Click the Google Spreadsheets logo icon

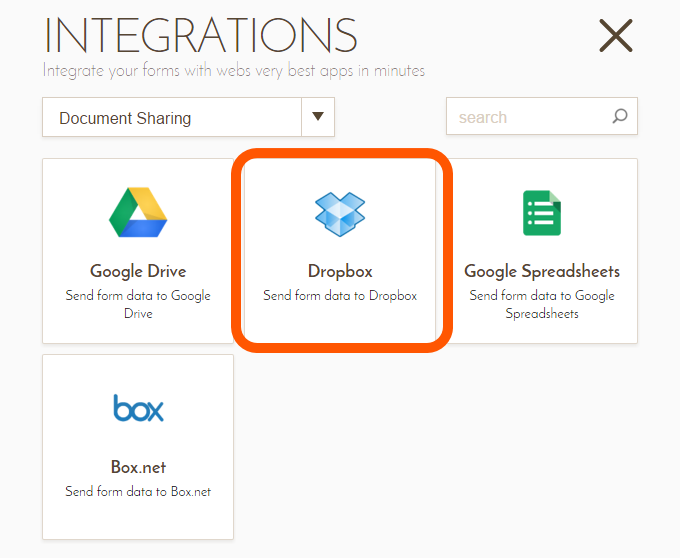[542, 213]
